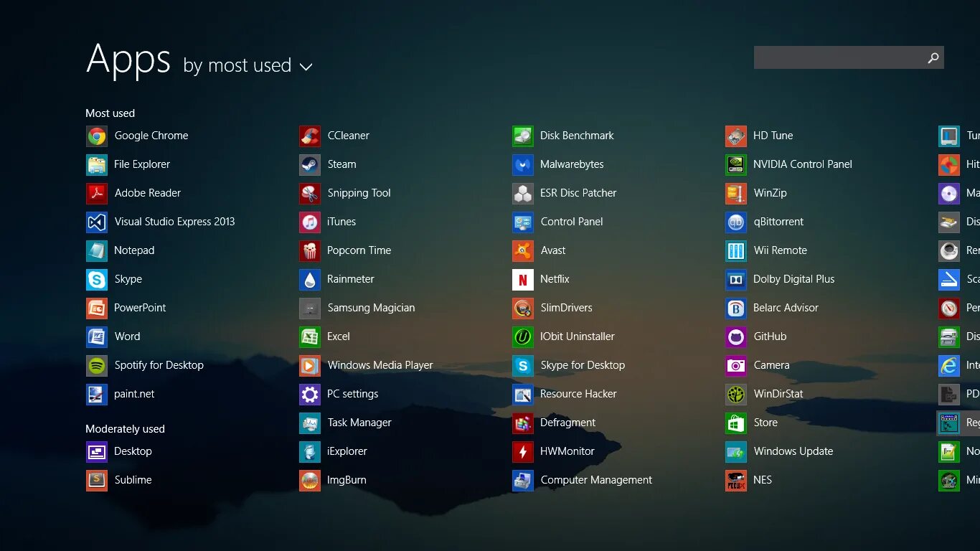The width and height of the screenshot is (980, 551).
Task: Launch the Rainmeter icon
Action: (310, 279)
